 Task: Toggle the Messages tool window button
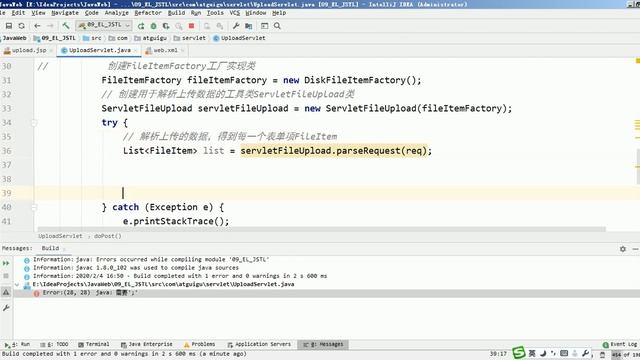coord(323,344)
